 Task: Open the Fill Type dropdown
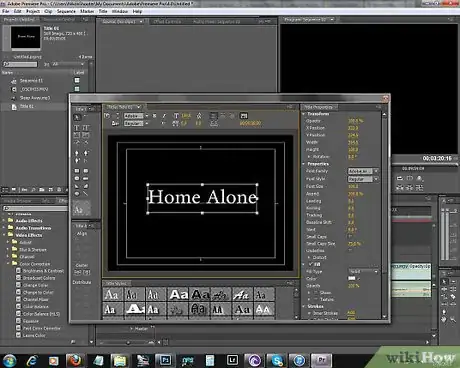pos(364,272)
